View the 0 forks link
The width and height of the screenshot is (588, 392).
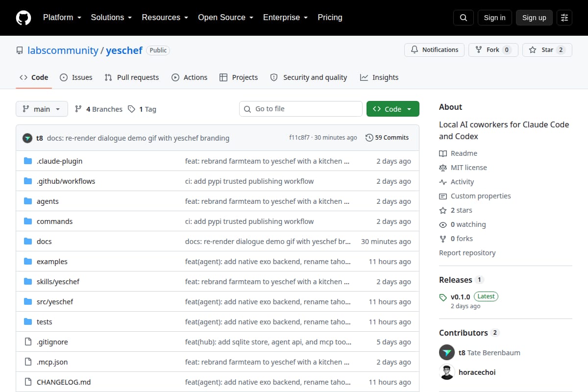tap(456, 239)
